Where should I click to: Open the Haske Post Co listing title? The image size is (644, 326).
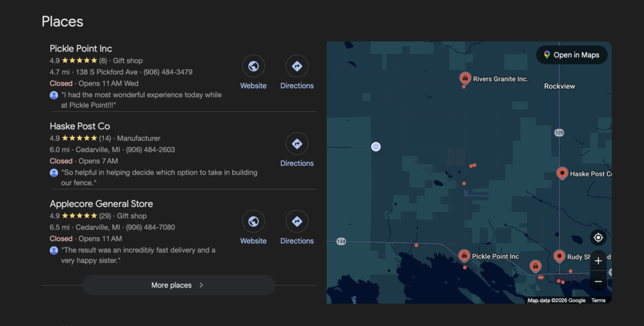[x=80, y=126]
